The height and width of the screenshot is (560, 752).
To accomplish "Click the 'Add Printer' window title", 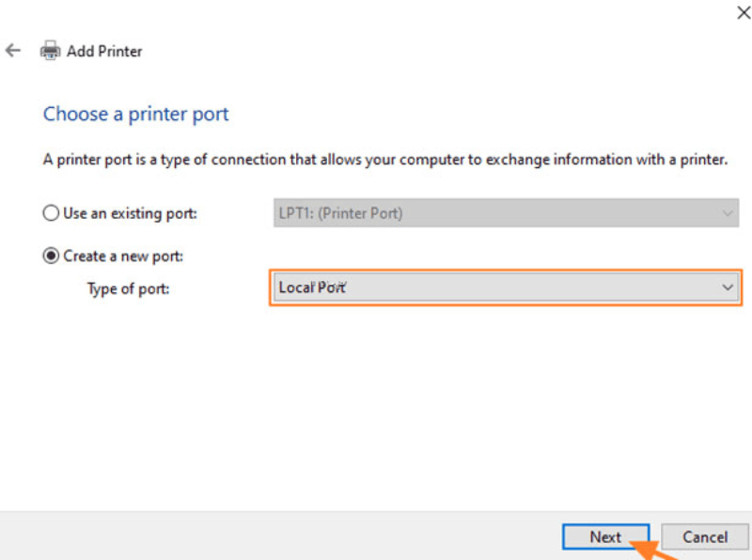I will pos(104,51).
